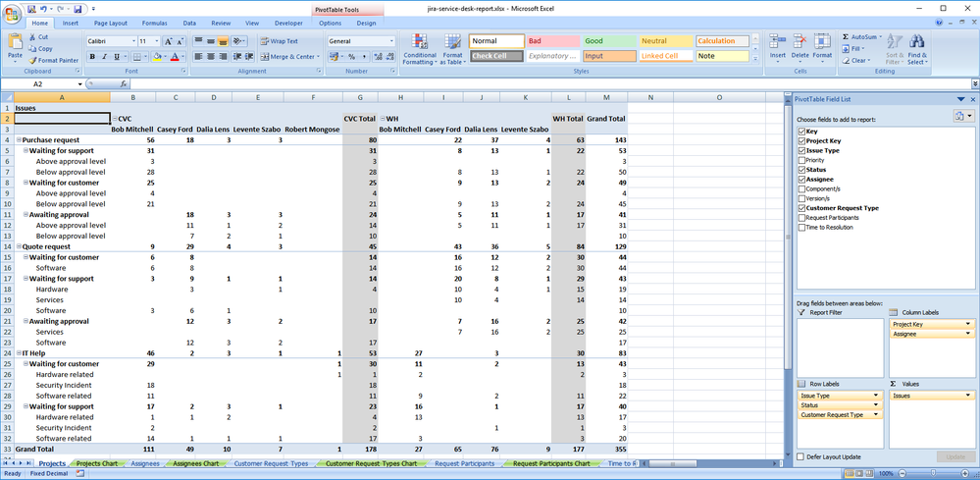Open the Page Layout tab
The image size is (980, 480).
pos(111,24)
